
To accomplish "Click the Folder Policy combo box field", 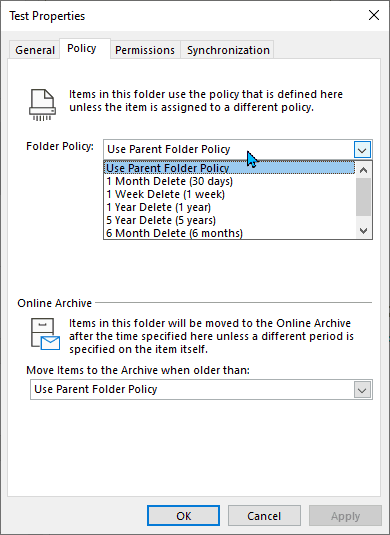I will [x=238, y=149].
